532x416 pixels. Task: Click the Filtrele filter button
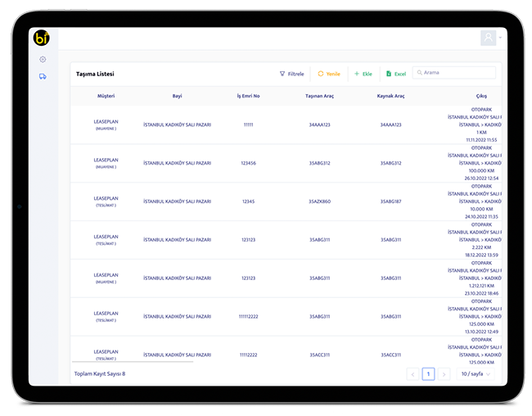292,74
